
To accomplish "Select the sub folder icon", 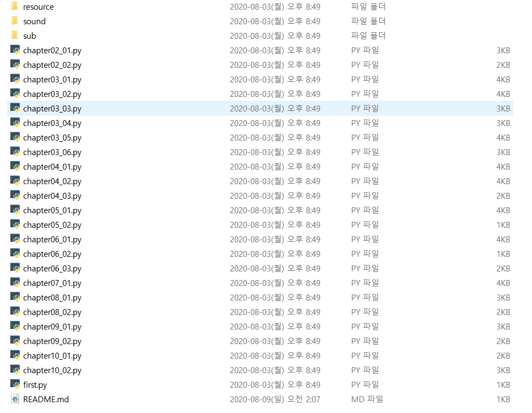I will pyautogui.click(x=15, y=36).
